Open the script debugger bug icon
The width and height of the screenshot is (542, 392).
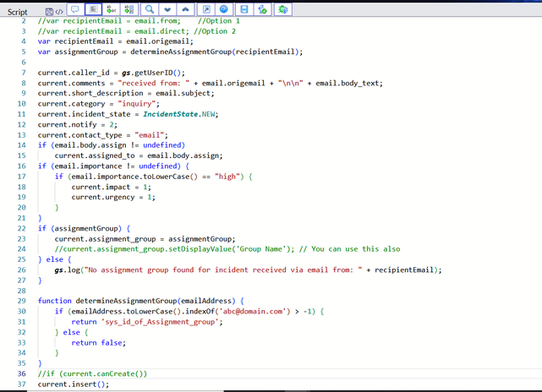283,9
